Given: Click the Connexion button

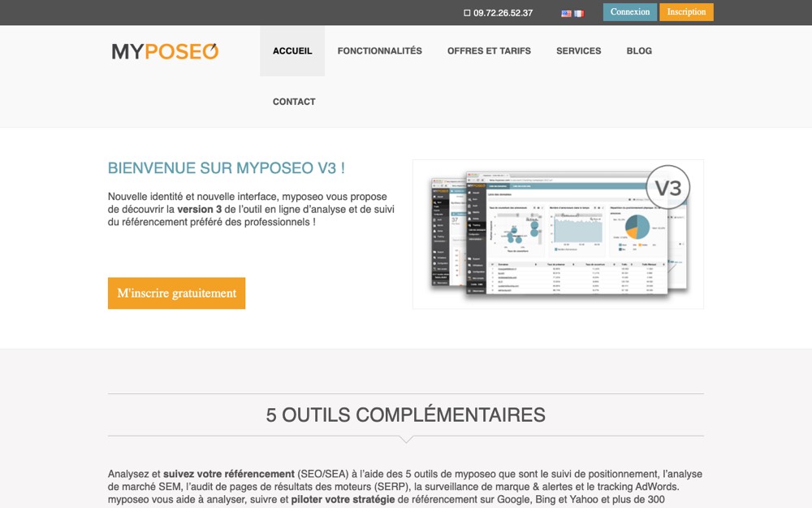Looking at the screenshot, I should 630,12.
